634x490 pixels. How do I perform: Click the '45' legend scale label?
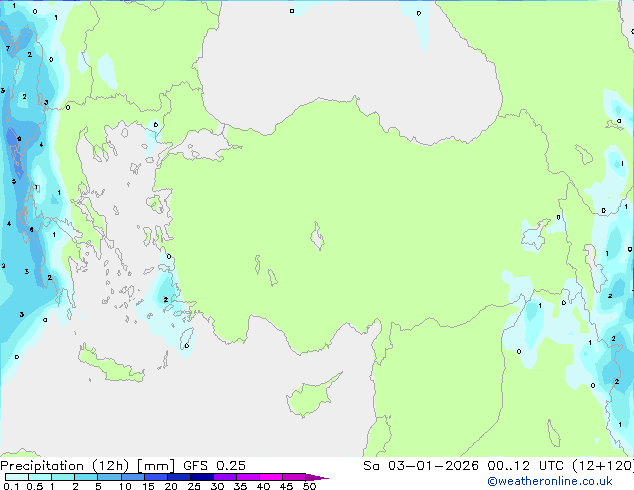286,486
